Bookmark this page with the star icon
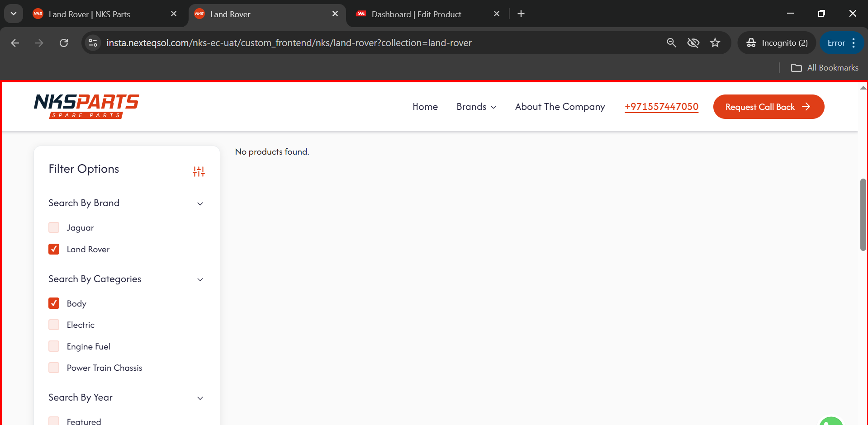 point(715,43)
